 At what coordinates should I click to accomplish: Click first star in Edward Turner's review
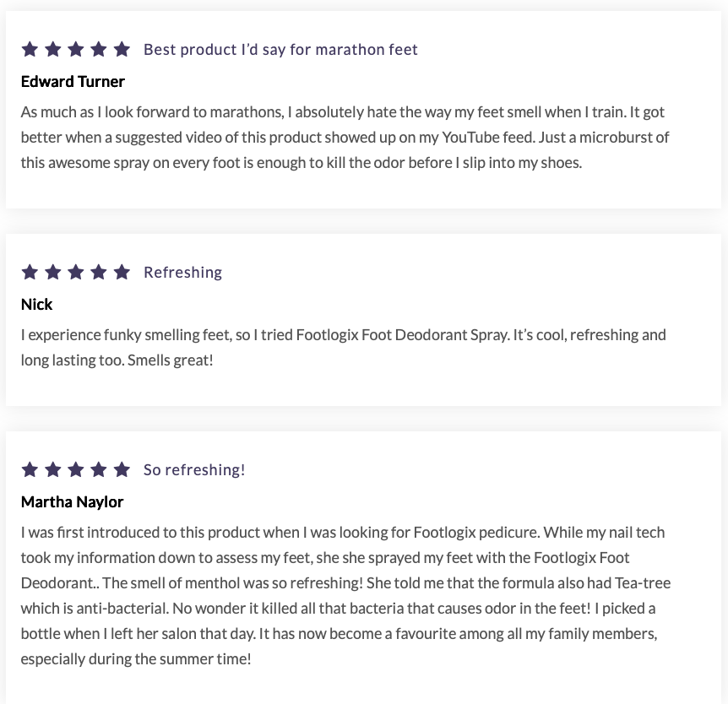[30, 49]
